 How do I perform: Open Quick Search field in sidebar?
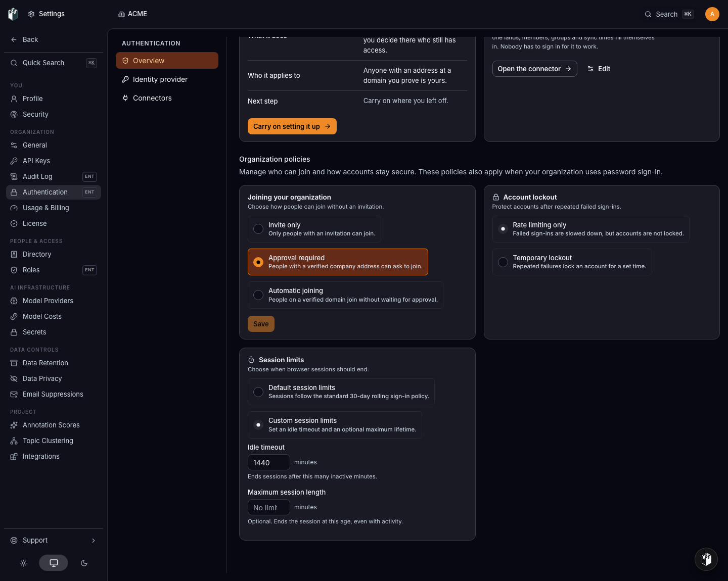(x=54, y=63)
